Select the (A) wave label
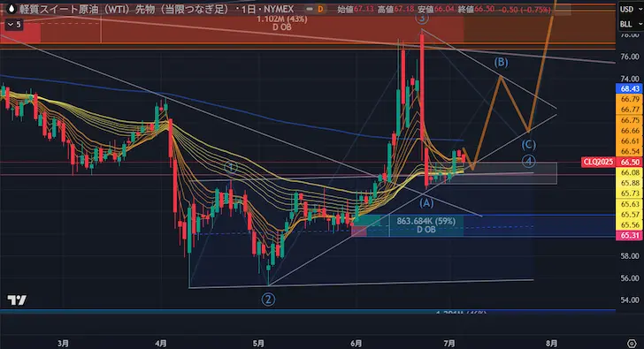 tap(426, 202)
